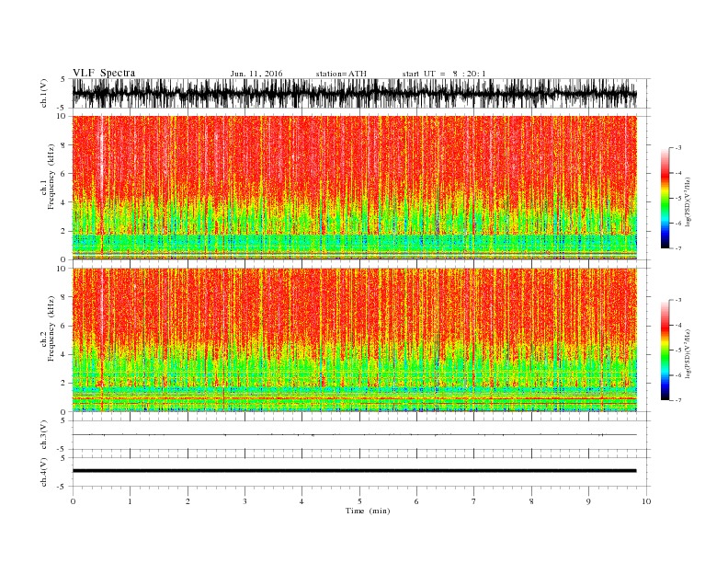Click the time axis tick label "4"

click(301, 501)
